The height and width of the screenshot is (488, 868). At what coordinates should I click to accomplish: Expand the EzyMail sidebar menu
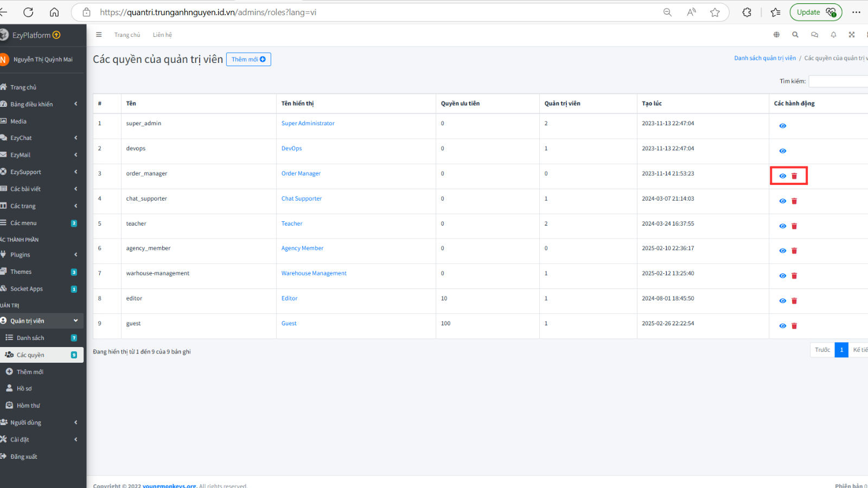(x=42, y=155)
